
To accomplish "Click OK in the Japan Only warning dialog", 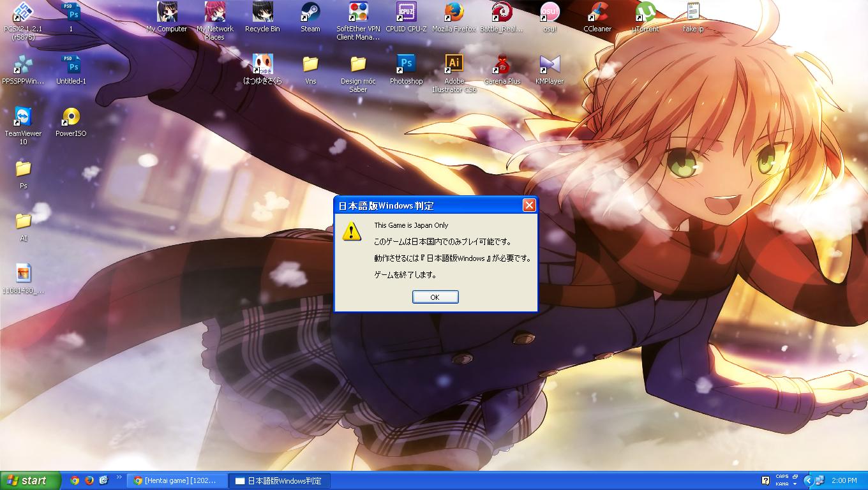I will (435, 297).
